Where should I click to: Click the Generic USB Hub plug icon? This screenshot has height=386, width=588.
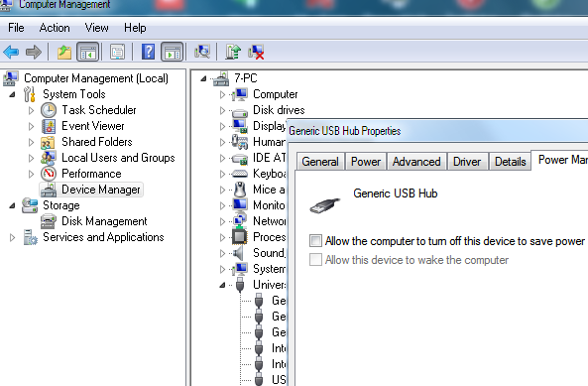[x=324, y=205]
